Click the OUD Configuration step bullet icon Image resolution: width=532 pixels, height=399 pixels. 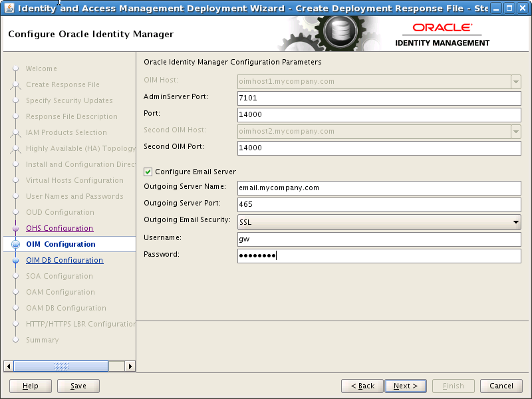click(15, 212)
